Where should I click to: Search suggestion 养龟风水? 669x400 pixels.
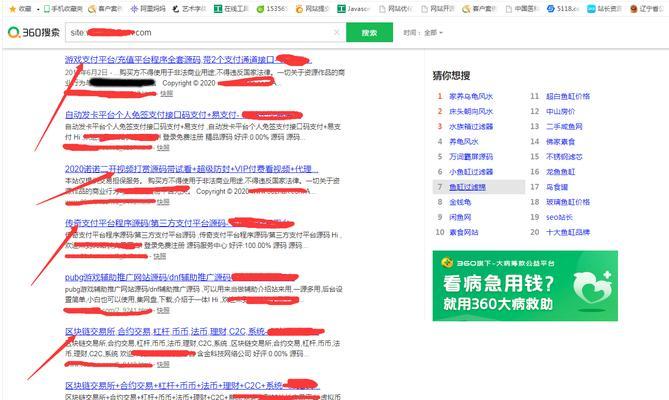point(464,142)
